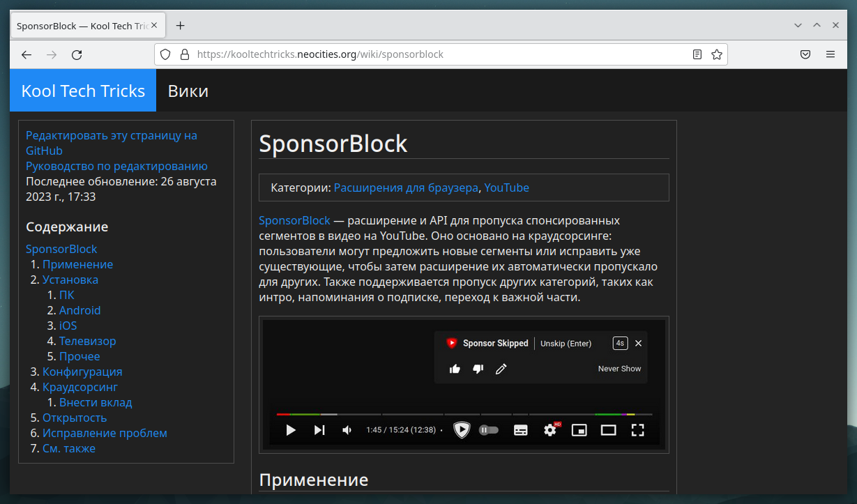Open Android subsection link
The height and width of the screenshot is (504, 857).
point(79,310)
